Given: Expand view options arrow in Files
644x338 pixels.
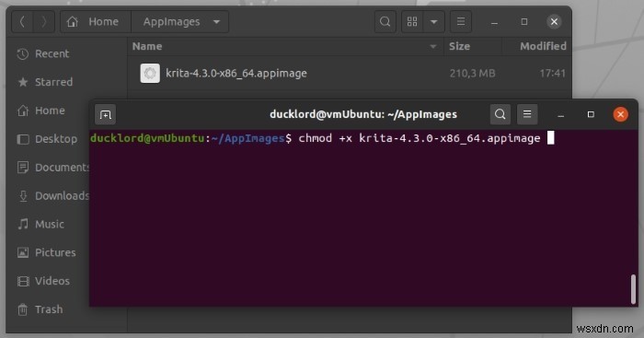Looking at the screenshot, I should tap(433, 22).
